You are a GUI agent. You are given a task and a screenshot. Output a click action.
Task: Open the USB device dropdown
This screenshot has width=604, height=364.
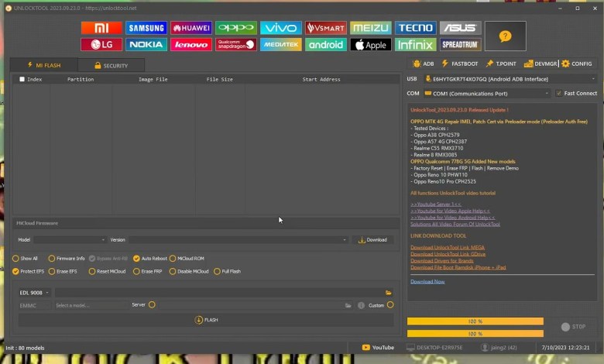pyautogui.click(x=510, y=79)
